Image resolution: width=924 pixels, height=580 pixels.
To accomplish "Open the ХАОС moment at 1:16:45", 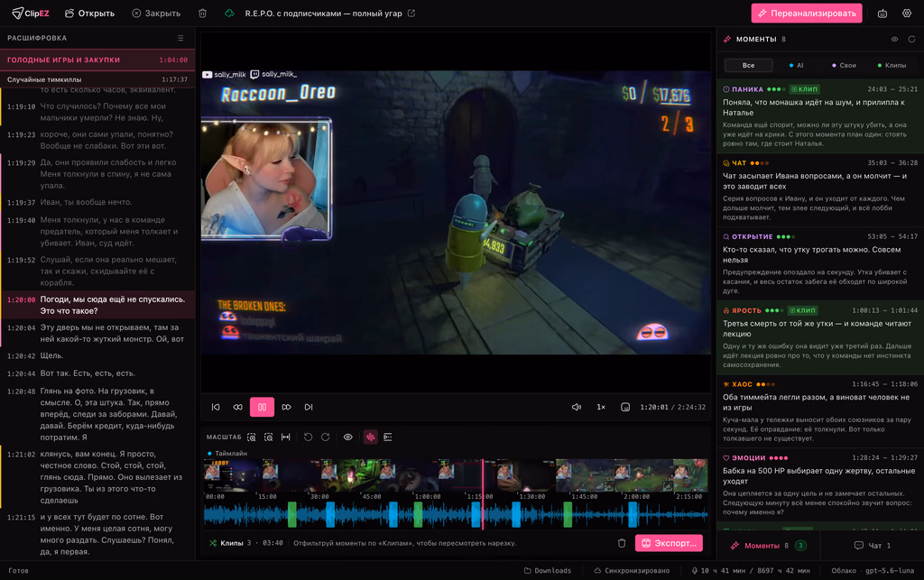I will [x=820, y=410].
